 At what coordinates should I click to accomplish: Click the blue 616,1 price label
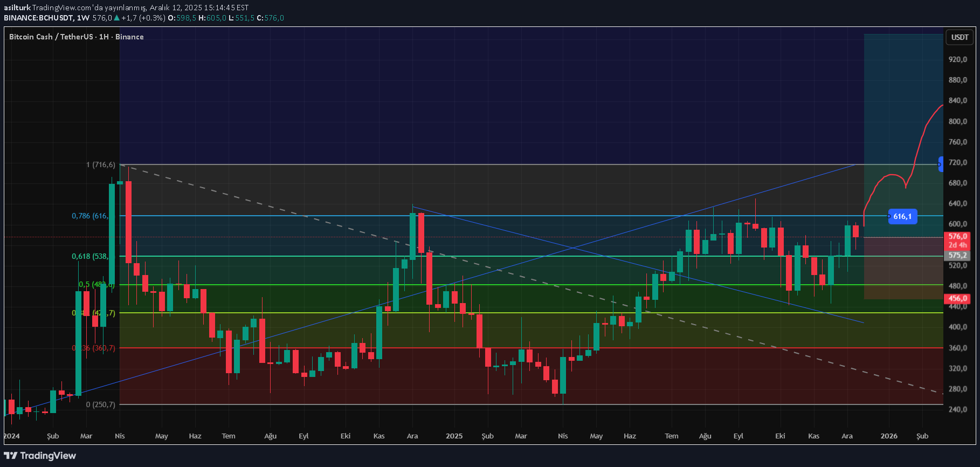tap(902, 216)
